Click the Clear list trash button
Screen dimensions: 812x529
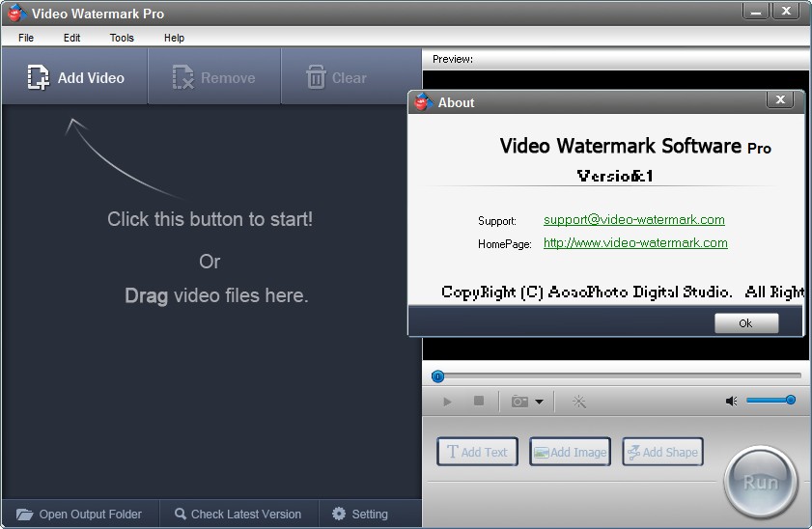click(337, 77)
